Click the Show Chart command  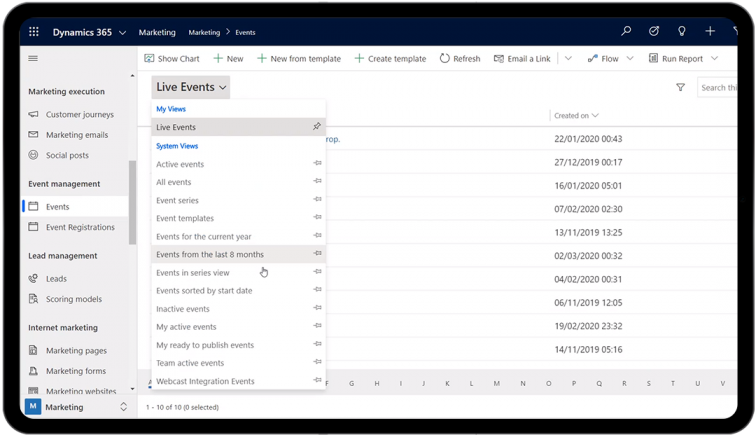pyautogui.click(x=171, y=59)
